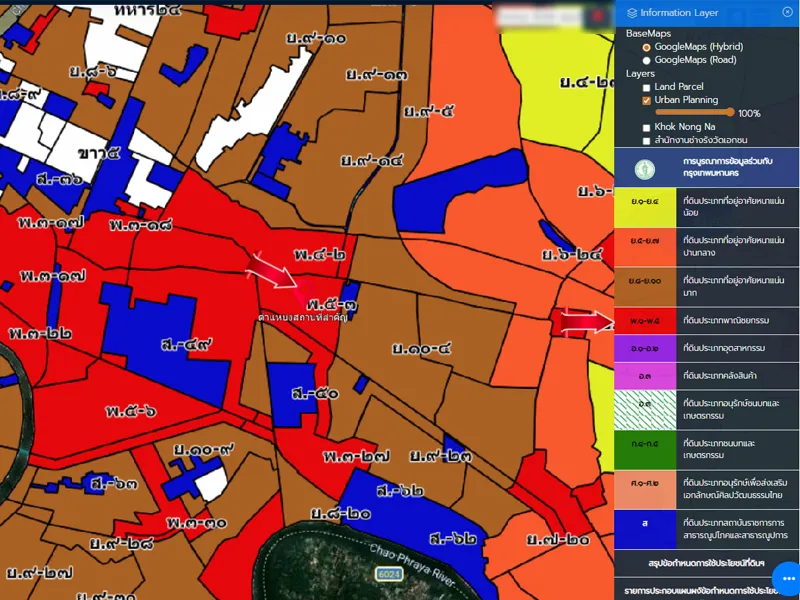Uncheck the Urban Planning layer
800x600 pixels.
point(647,101)
